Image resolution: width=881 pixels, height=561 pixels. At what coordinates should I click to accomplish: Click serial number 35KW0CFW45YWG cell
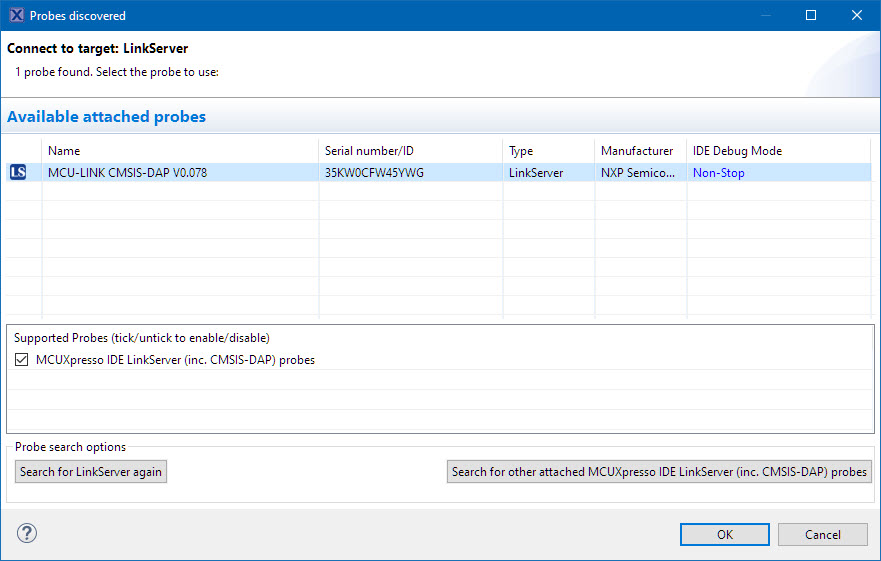[x=374, y=173]
